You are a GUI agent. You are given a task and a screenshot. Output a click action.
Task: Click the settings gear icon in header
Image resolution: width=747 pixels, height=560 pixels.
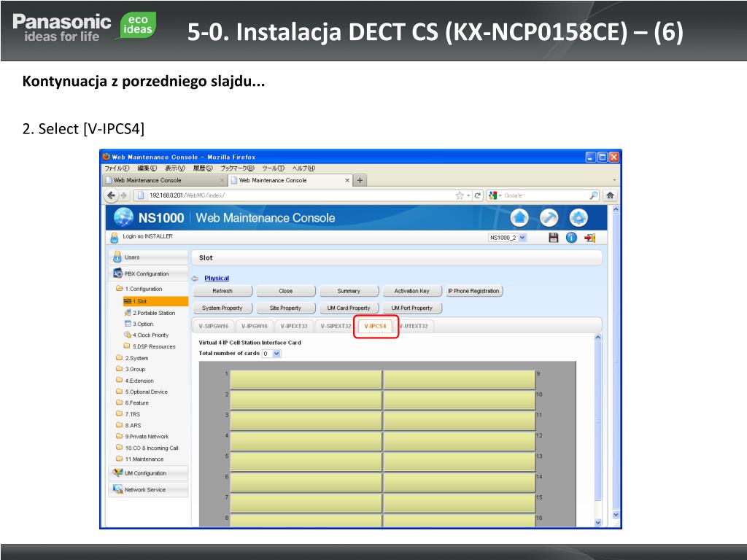point(578,218)
